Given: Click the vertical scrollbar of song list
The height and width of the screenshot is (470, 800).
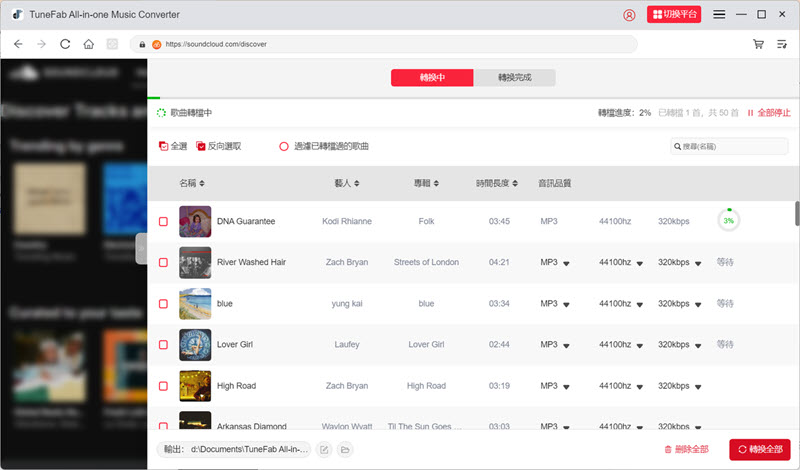Looking at the screenshot, I should click(797, 213).
